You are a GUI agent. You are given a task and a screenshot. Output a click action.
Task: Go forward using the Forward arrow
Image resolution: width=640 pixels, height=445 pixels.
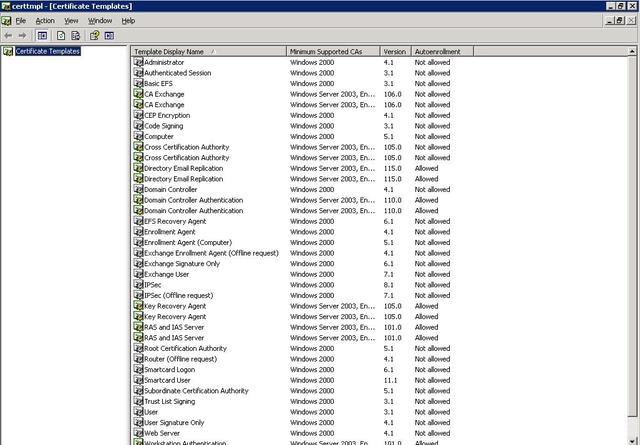pos(22,36)
